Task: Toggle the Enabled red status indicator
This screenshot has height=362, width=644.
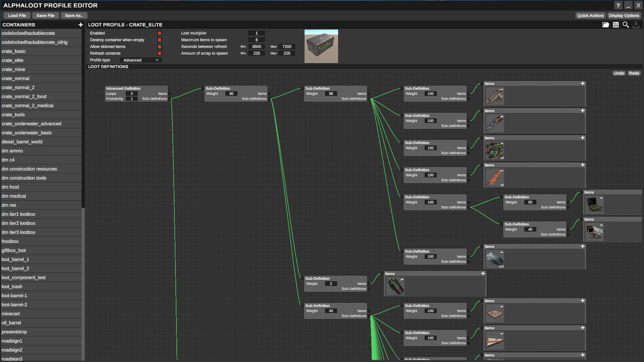Action: (x=159, y=33)
